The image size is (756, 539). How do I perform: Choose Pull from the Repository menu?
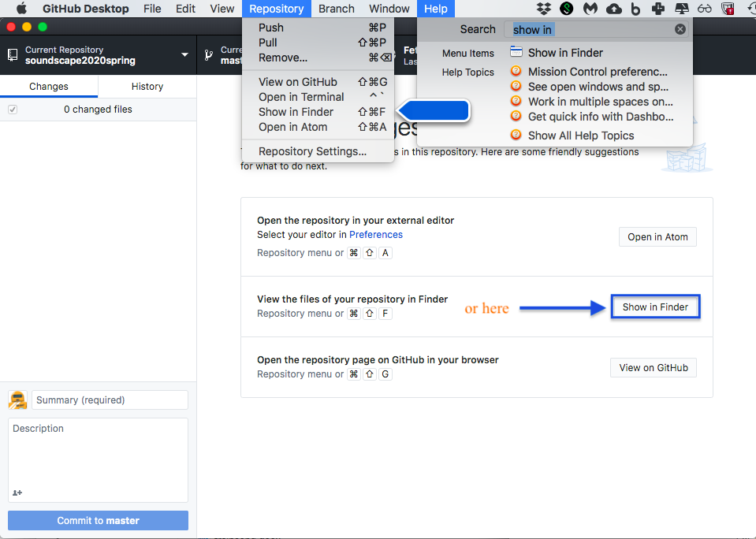[318, 43]
